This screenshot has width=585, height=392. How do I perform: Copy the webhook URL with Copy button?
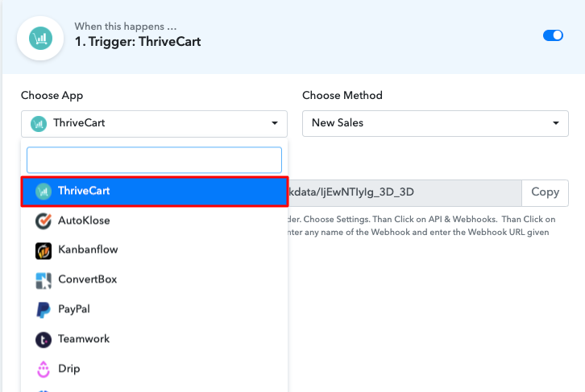click(x=545, y=192)
